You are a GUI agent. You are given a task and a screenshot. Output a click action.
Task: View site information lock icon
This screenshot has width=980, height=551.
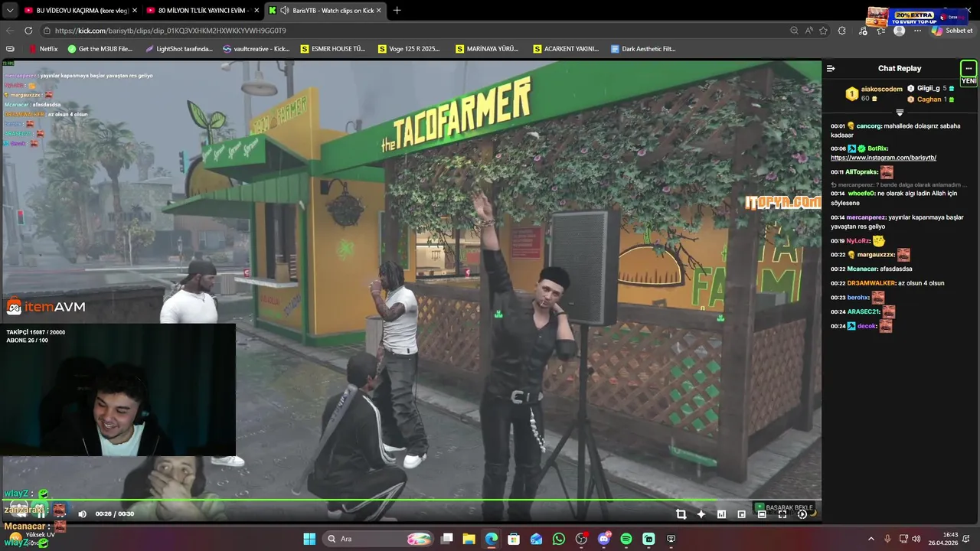click(47, 31)
